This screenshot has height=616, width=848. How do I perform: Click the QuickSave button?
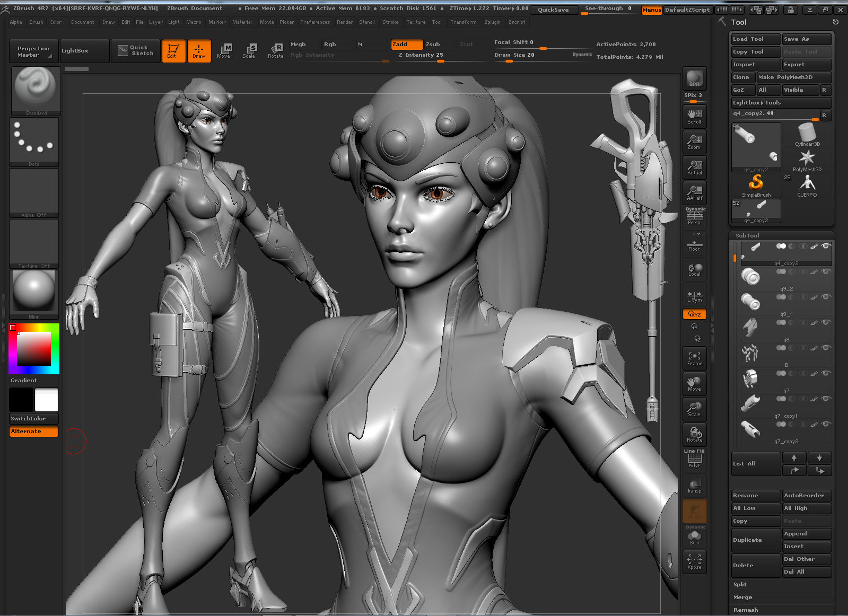tap(553, 10)
